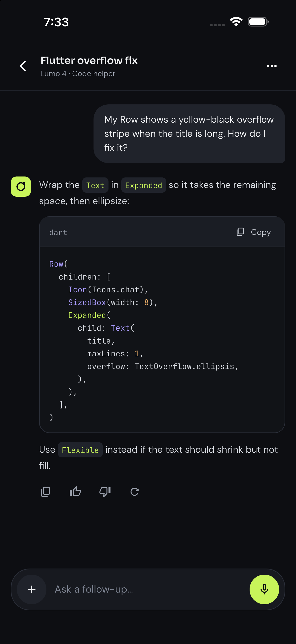
Task: Tap the Lumo assistant avatar
Action: (x=21, y=187)
